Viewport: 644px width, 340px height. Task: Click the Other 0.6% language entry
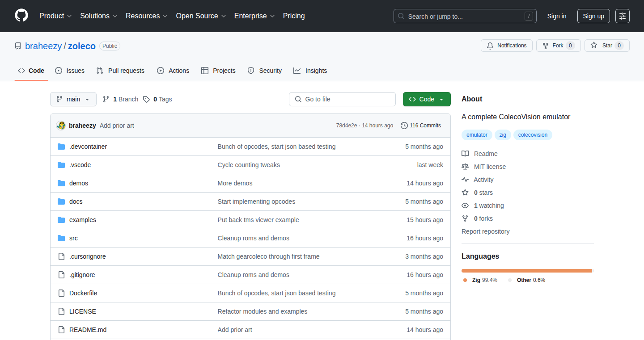click(x=526, y=280)
